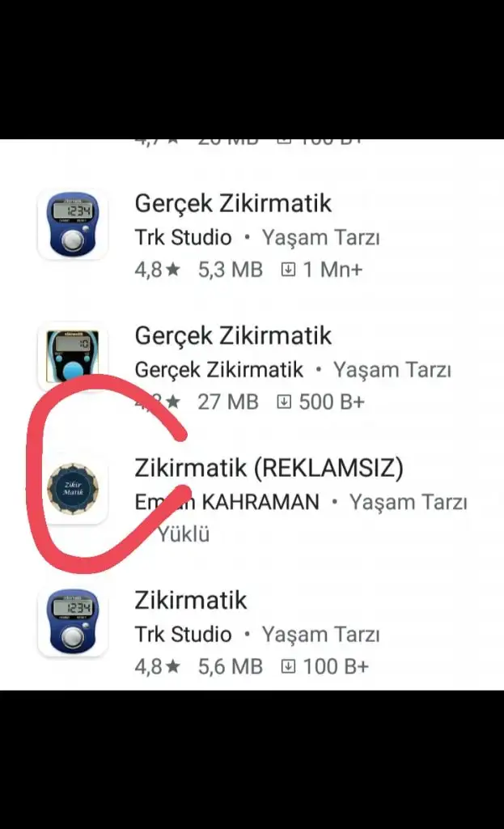Click the download icon beside 500 B+
Screen dimensions: 504x829
(284, 402)
